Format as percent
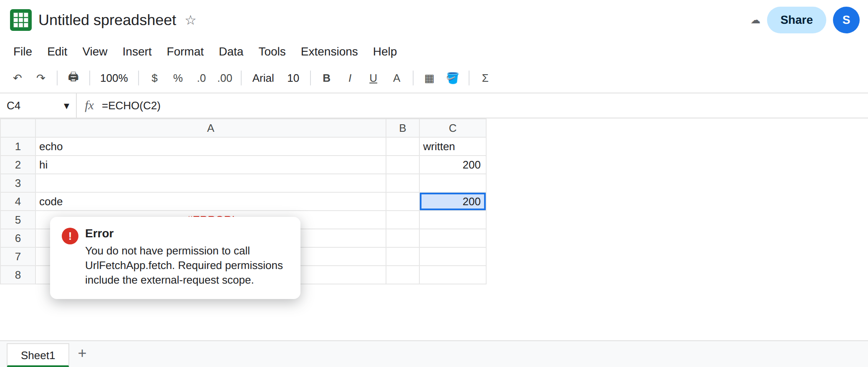 tap(178, 78)
